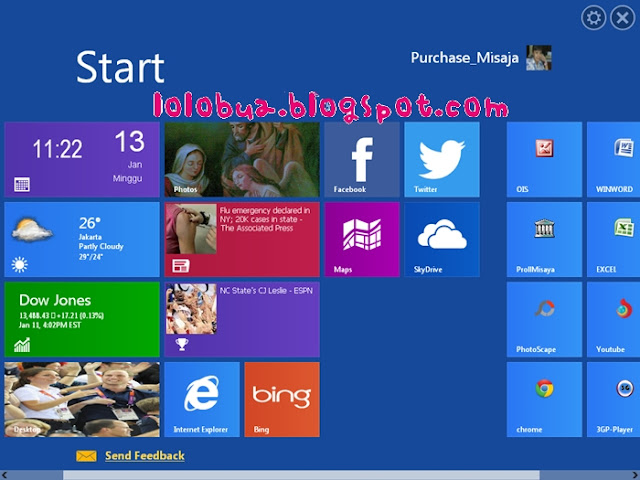Click the Send Feedback link

[x=144, y=456]
